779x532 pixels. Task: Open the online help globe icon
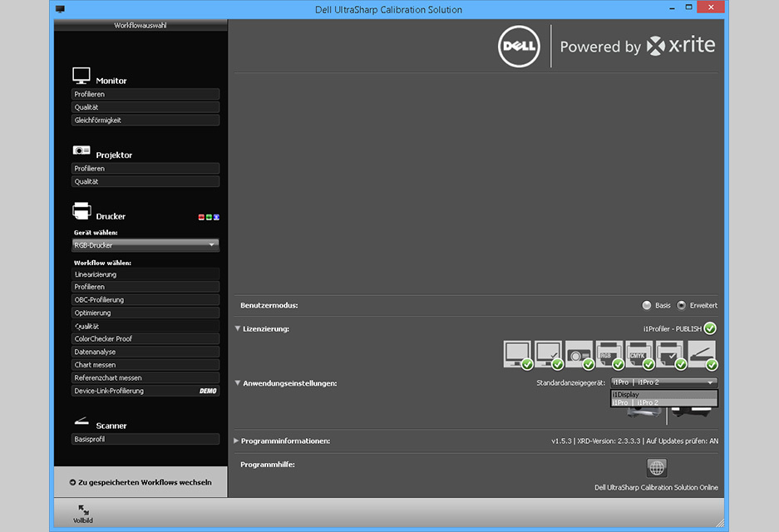[657, 467]
